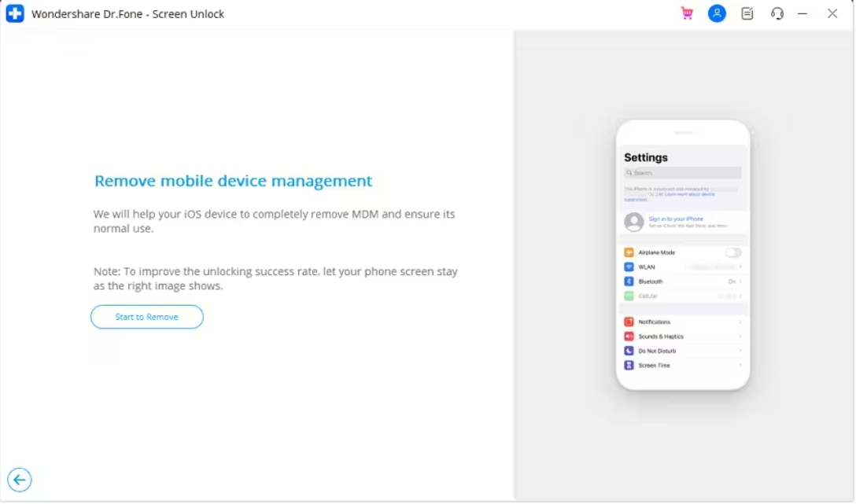
Task: Click the Sign in to your iPhone link
Action: click(676, 219)
